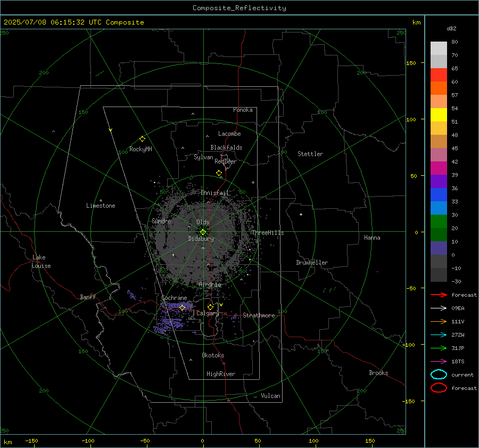The height and width of the screenshot is (448, 479).
Task: Click the red forecast arrow in legend
Action: click(439, 295)
